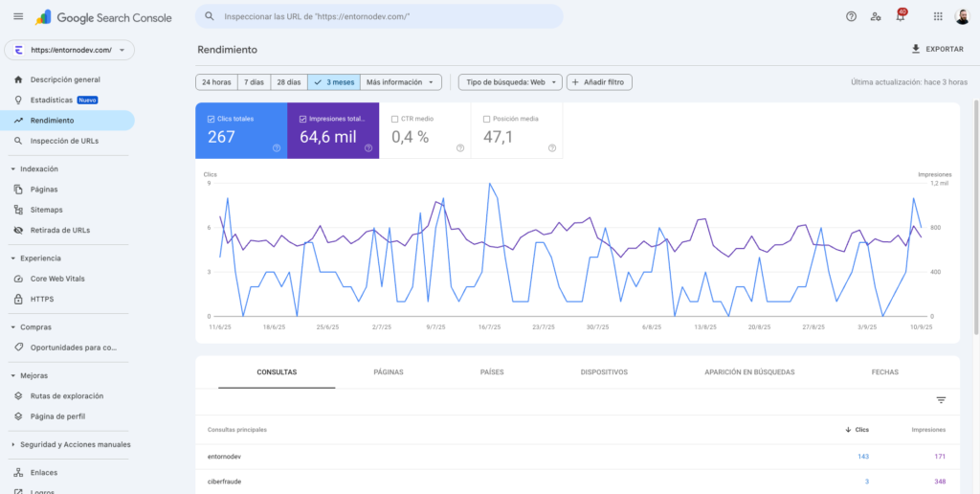Open the Google apps grid
980x494 pixels.
(937, 16)
